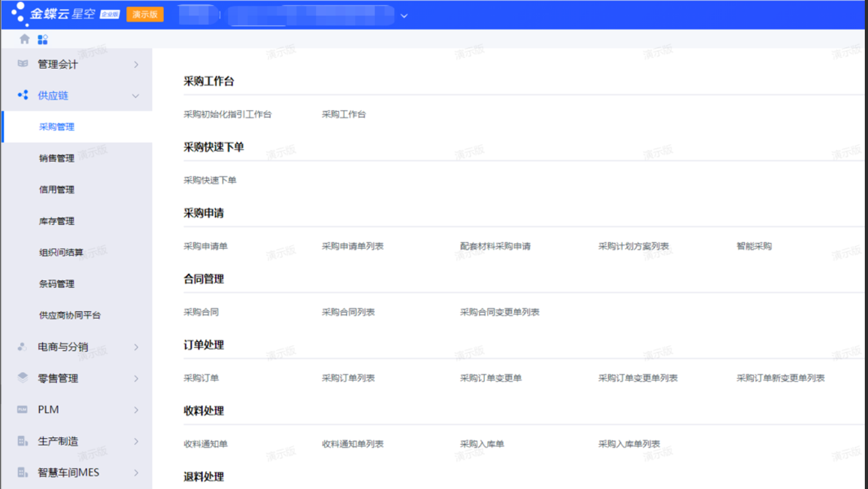868x489 pixels.
Task: Click the 管理会计 book icon
Action: 23,64
